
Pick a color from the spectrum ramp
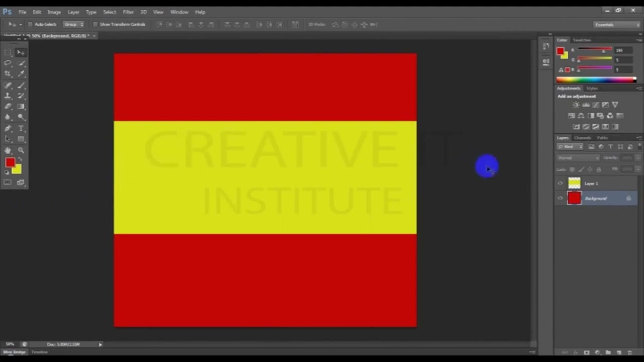[x=596, y=79]
